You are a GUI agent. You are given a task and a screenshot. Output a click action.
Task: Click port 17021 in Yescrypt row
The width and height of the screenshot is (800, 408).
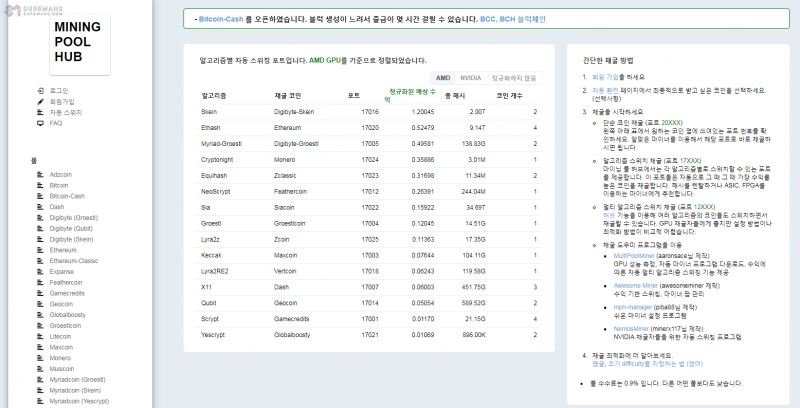coord(370,335)
